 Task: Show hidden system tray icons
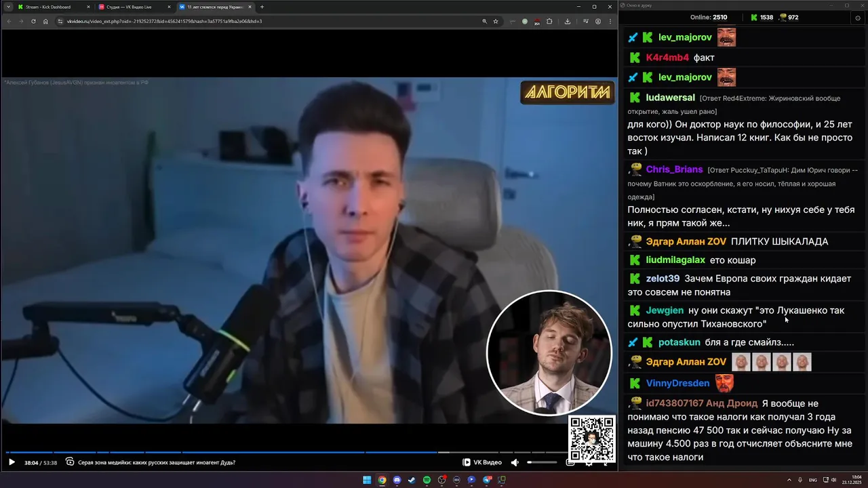tap(789, 480)
